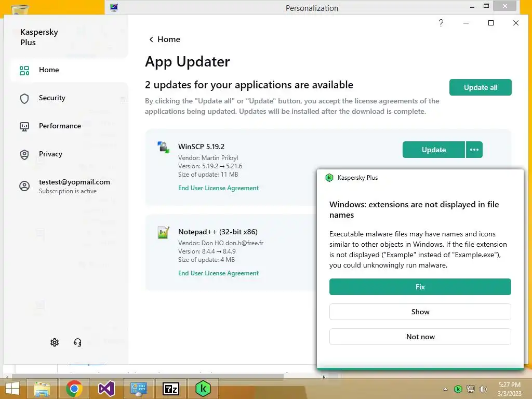The image size is (532, 399).
Task: Open 7-Zip from the taskbar
Action: 171,389
